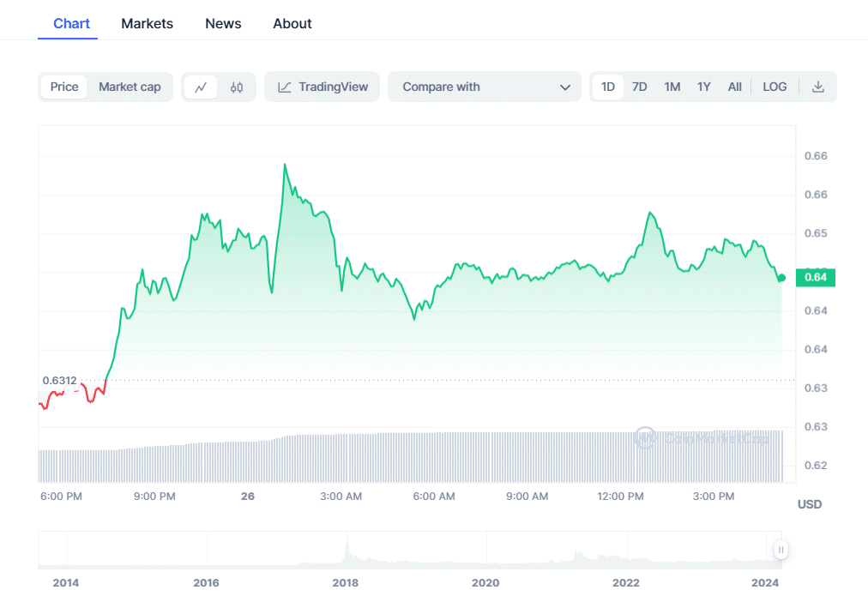868x602 pixels.
Task: Set the chart range to 1M
Action: [x=672, y=87]
